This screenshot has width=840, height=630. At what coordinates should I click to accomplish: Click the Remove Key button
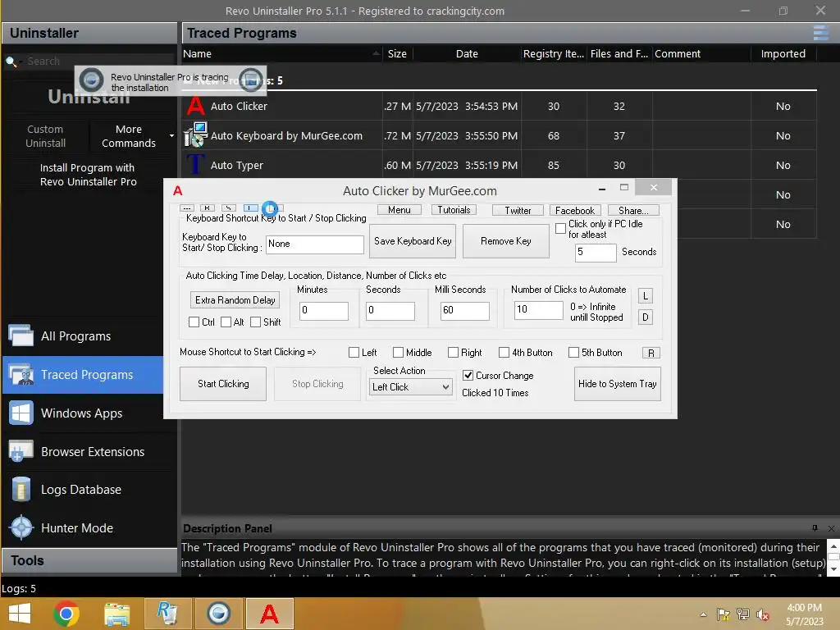(x=505, y=241)
